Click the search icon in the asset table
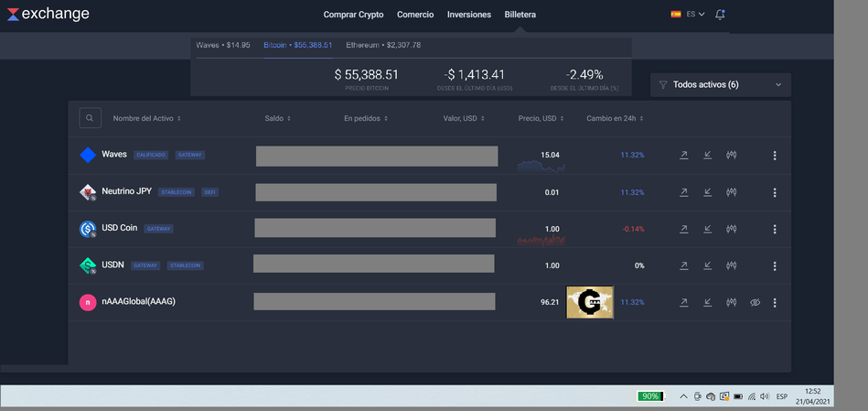 point(90,118)
